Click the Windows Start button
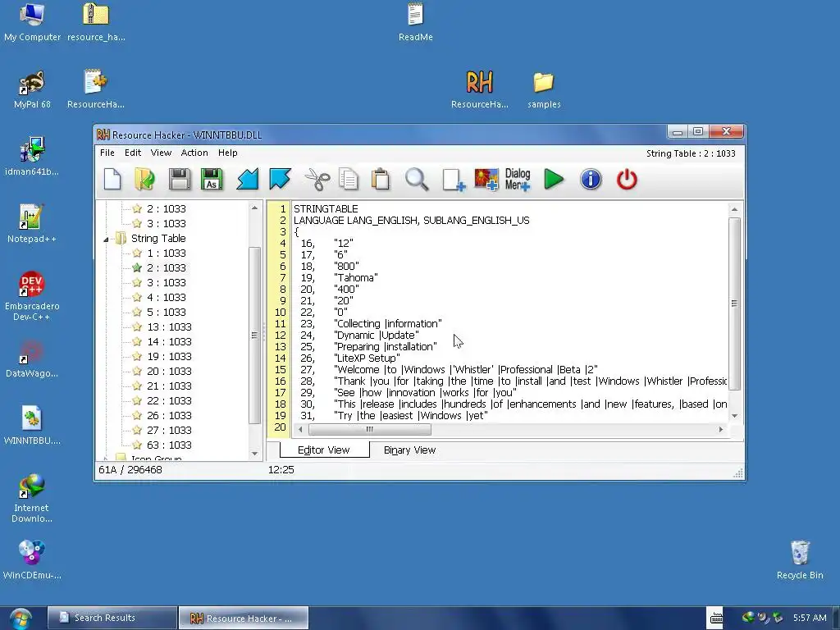The image size is (840, 630). tap(21, 619)
